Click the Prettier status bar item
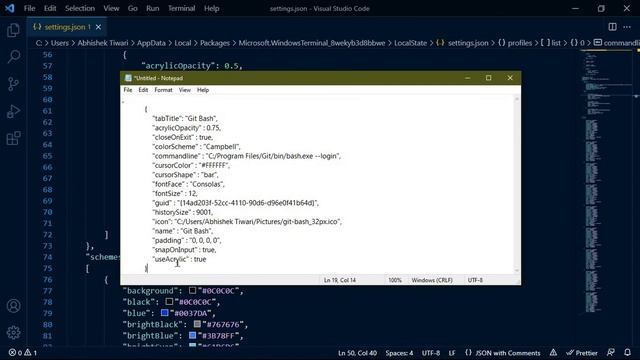This screenshot has height=360, width=640. point(582,353)
